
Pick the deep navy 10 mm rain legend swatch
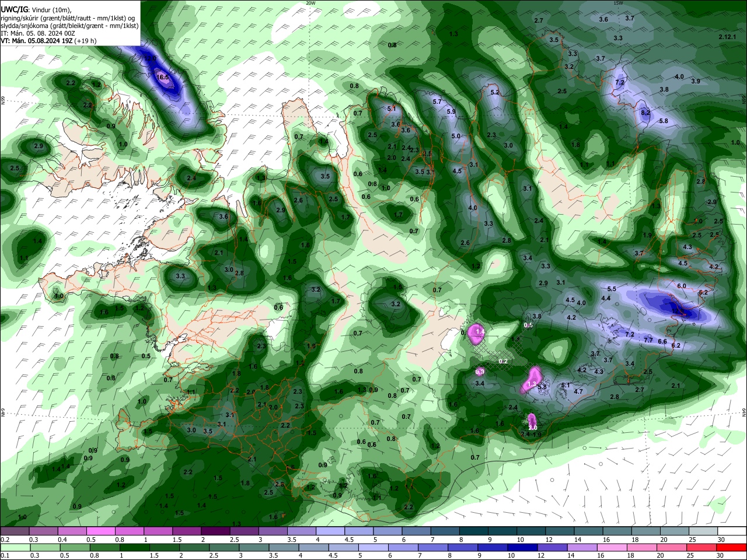click(522, 547)
